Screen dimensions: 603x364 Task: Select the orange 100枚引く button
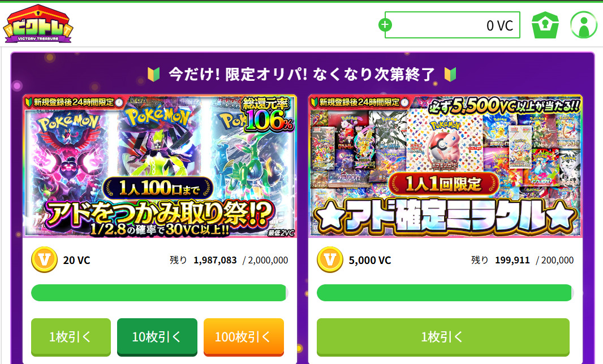[243, 337]
